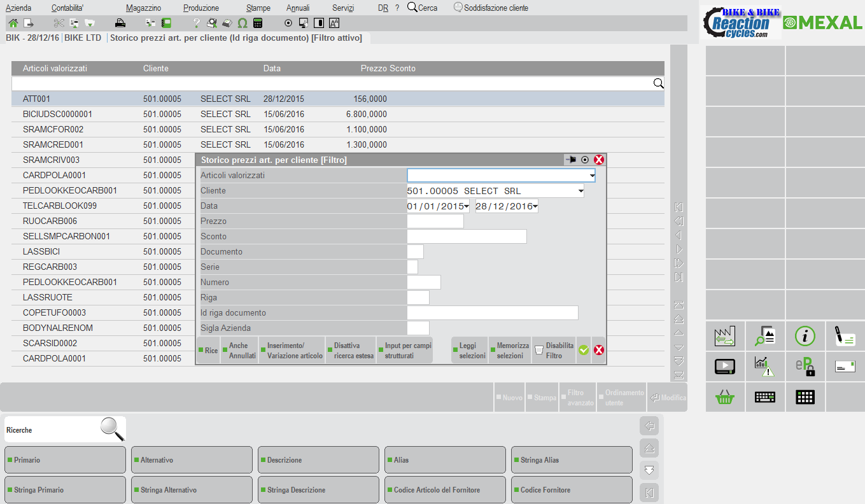Expand the Articoli valorizzati dropdown

point(592,175)
